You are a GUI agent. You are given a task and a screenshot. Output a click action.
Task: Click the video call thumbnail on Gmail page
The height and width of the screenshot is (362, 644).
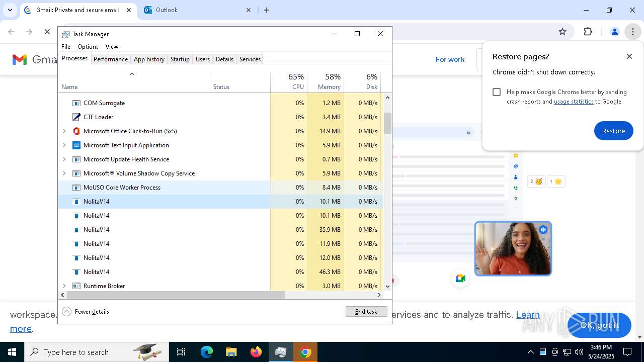[x=513, y=249]
